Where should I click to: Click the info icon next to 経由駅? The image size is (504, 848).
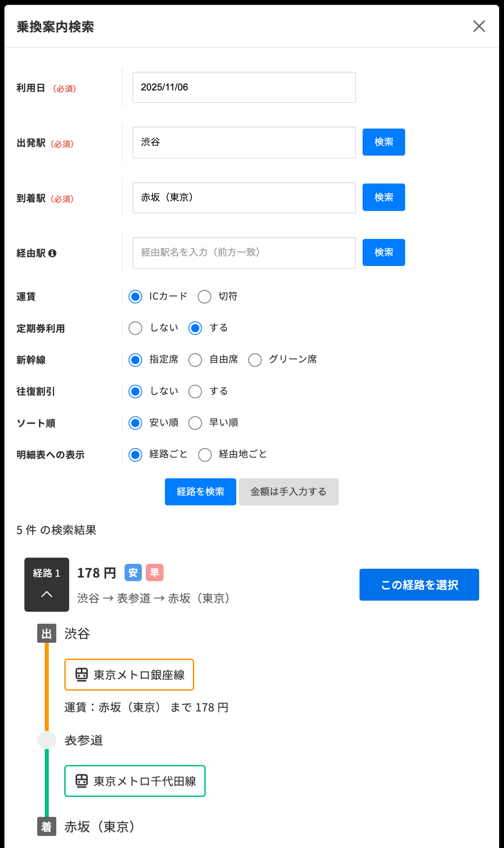[52, 253]
